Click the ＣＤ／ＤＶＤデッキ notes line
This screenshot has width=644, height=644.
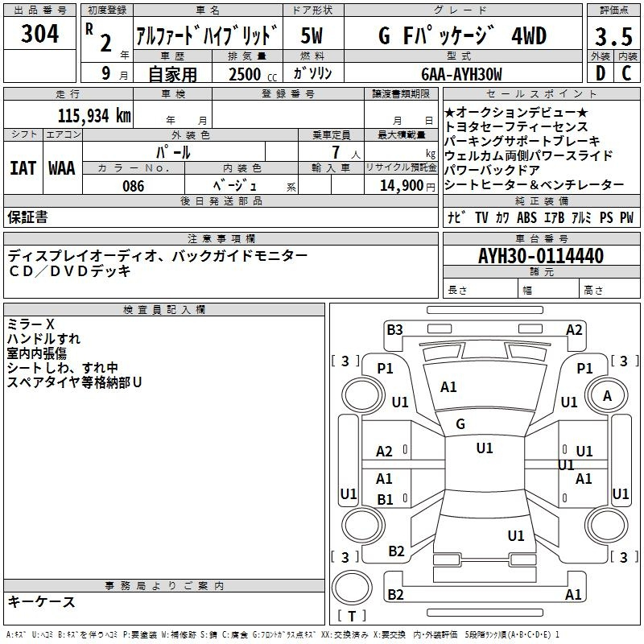click(x=69, y=270)
